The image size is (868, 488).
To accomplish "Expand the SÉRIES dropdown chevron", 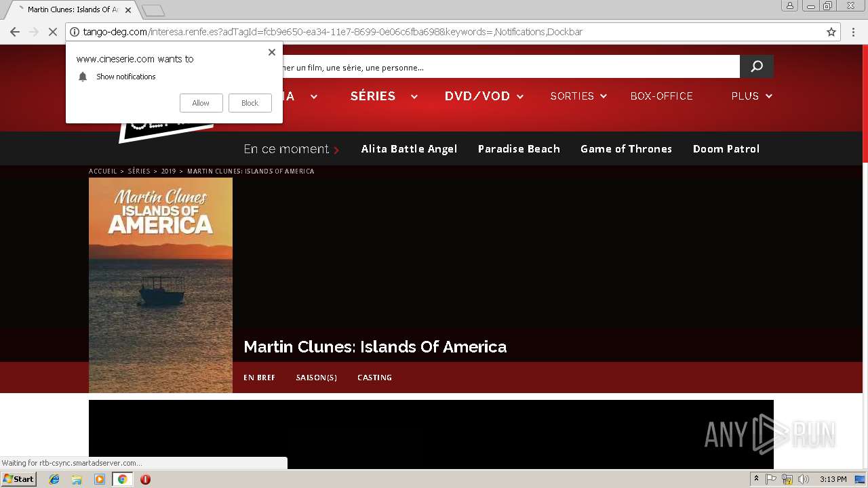I will point(414,97).
